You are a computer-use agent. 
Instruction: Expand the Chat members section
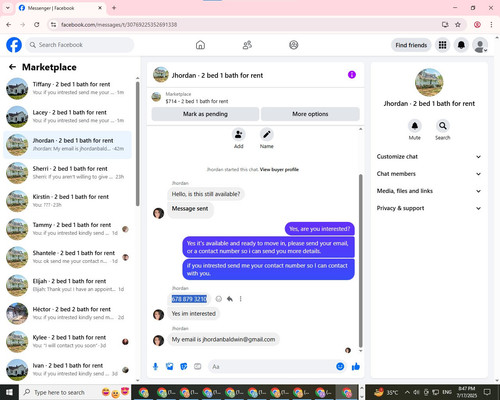point(429,174)
